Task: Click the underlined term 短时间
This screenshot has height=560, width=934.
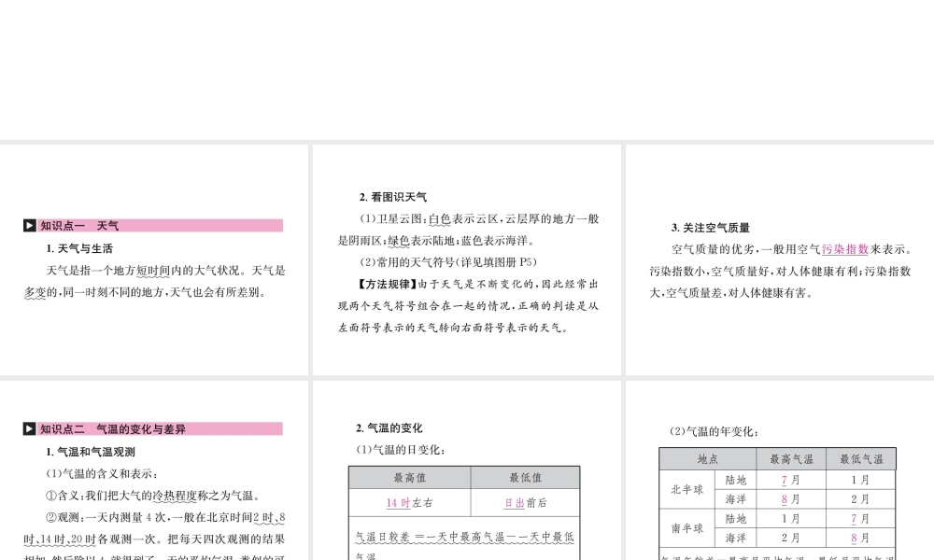Action: [x=154, y=271]
